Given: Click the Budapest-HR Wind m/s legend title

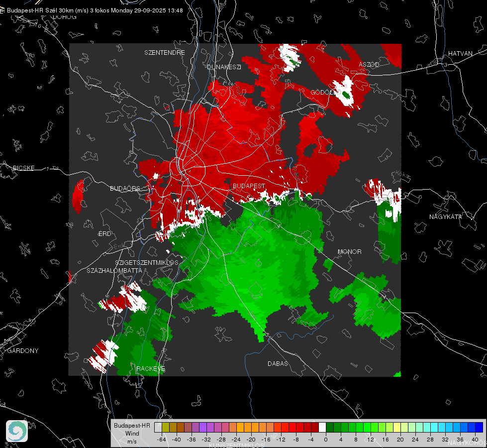Looking at the screenshot, I should coord(132,434).
